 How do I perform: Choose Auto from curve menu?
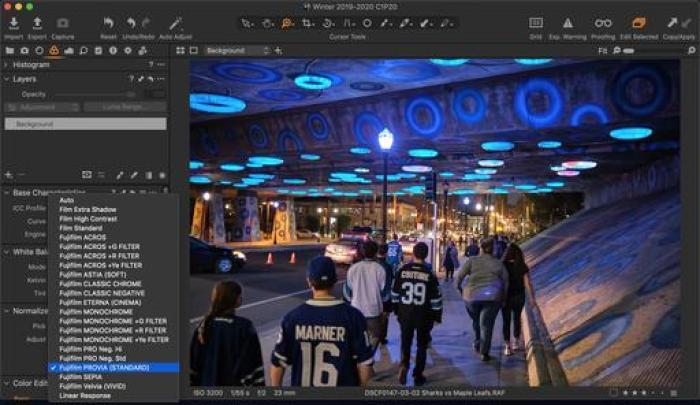[x=113, y=200]
